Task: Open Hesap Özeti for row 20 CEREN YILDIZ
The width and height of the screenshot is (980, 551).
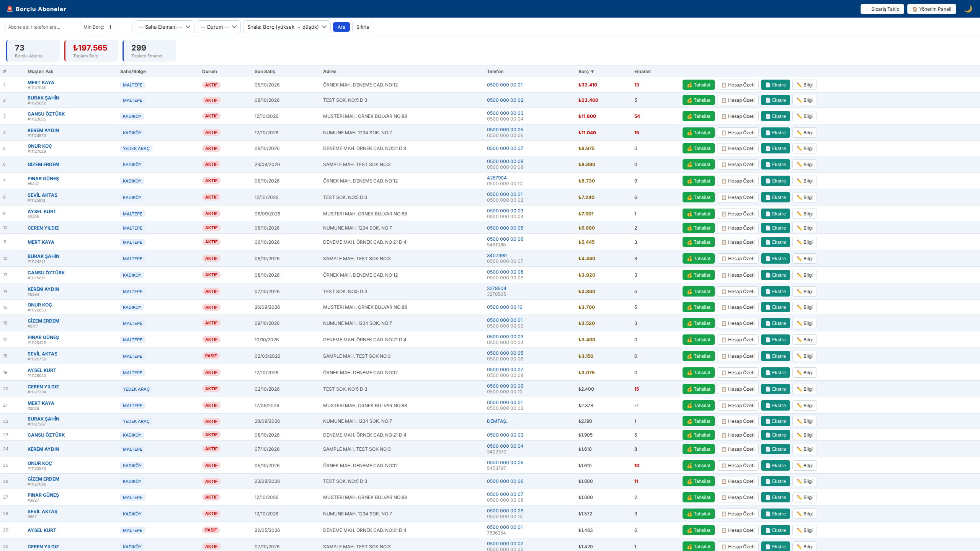Action: (738, 389)
